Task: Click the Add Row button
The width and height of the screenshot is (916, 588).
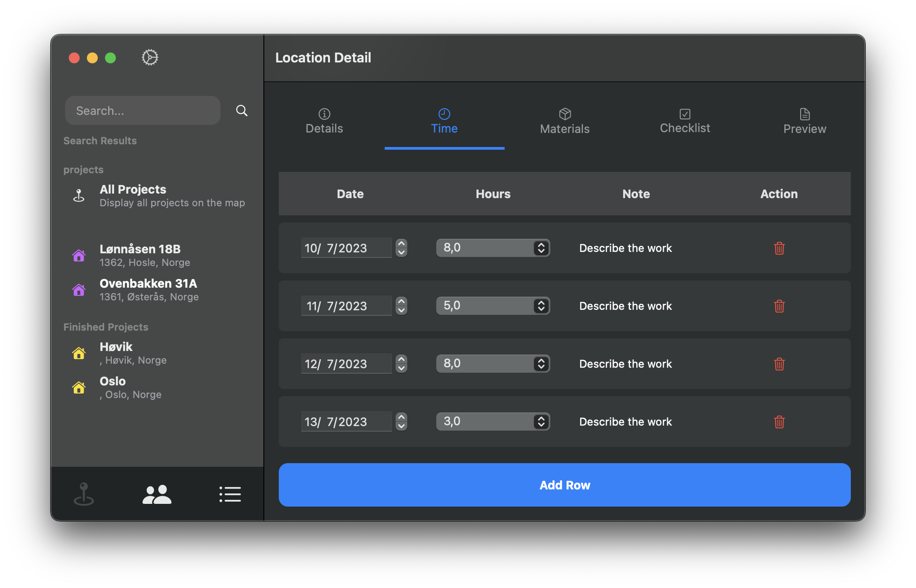Action: (x=564, y=485)
